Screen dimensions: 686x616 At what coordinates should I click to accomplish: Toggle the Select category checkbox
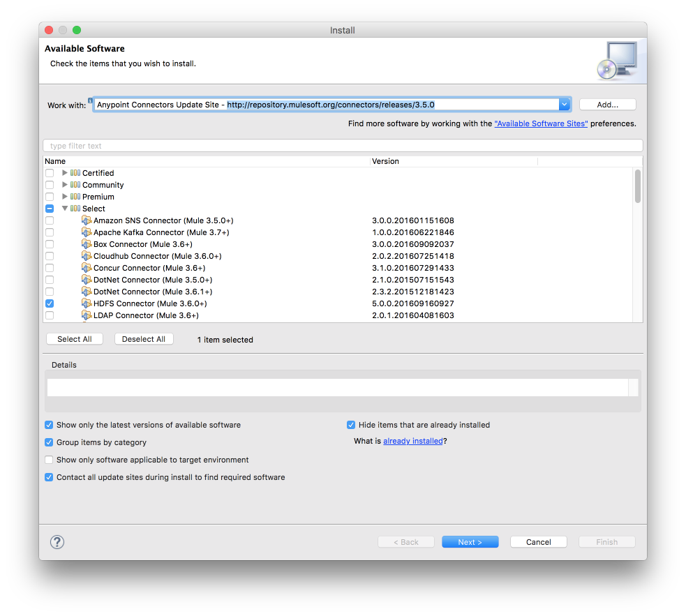pos(50,209)
